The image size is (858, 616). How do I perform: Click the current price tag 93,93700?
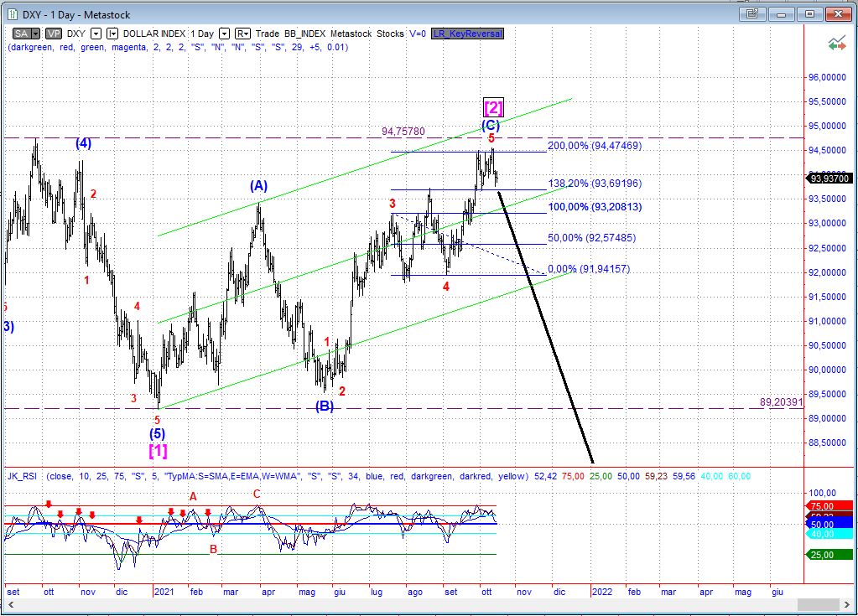pos(830,177)
